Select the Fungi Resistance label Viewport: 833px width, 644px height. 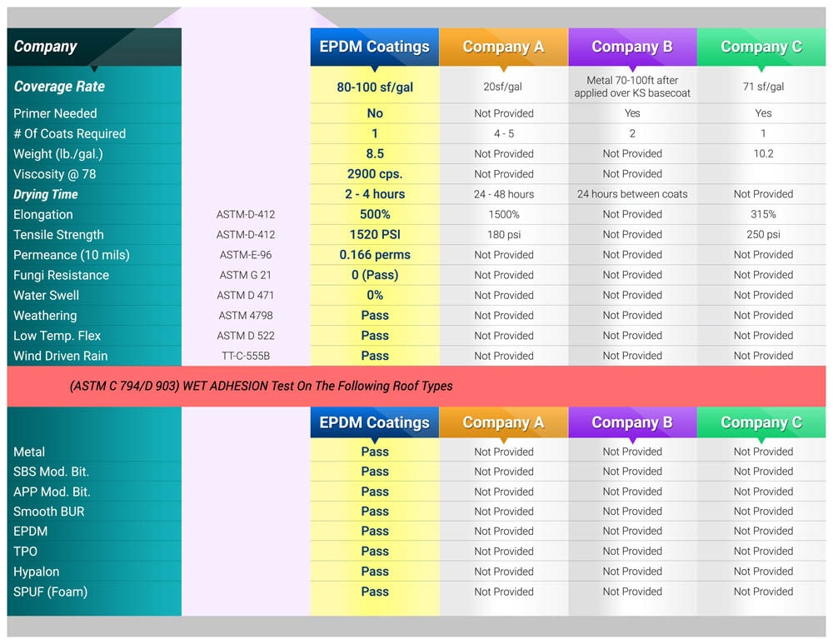coord(61,275)
